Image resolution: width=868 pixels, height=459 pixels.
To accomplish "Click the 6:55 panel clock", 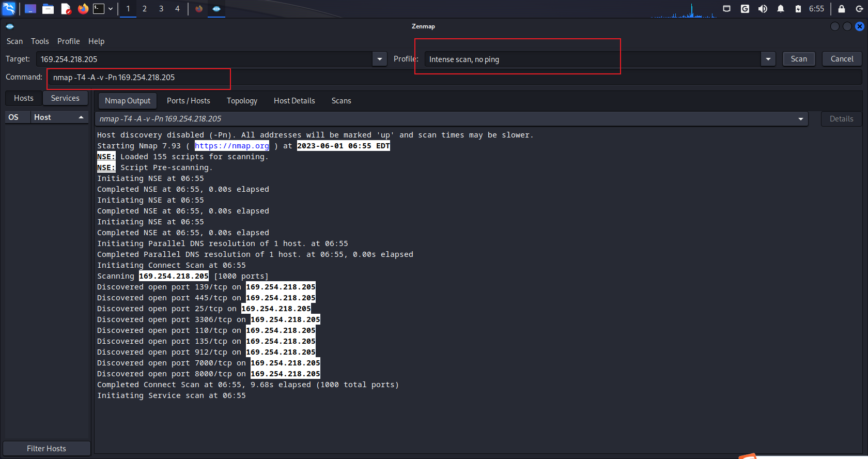I will click(816, 9).
